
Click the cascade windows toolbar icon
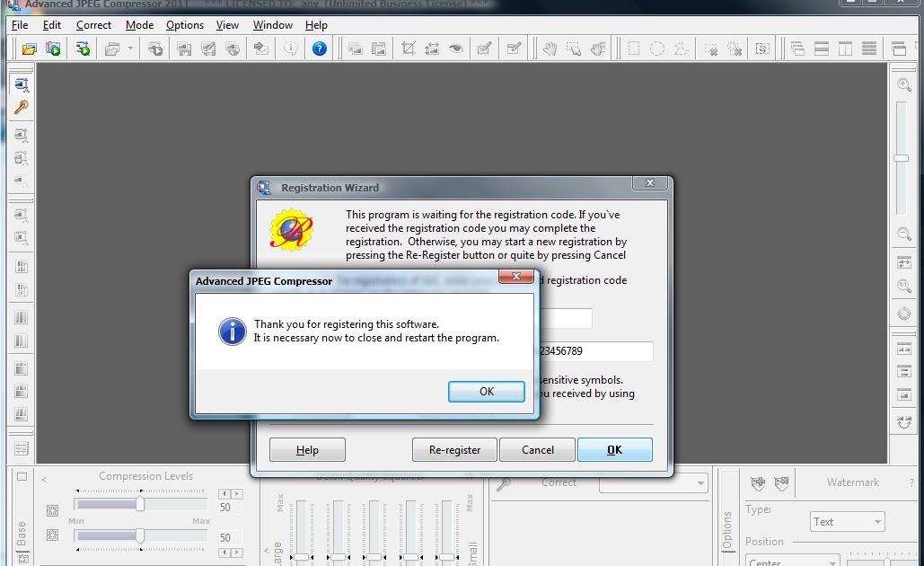pos(797,49)
